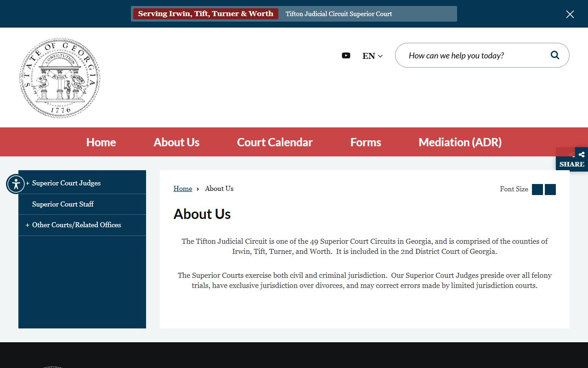Open the Forms menu item
The height and width of the screenshot is (368, 588).
[x=366, y=142]
